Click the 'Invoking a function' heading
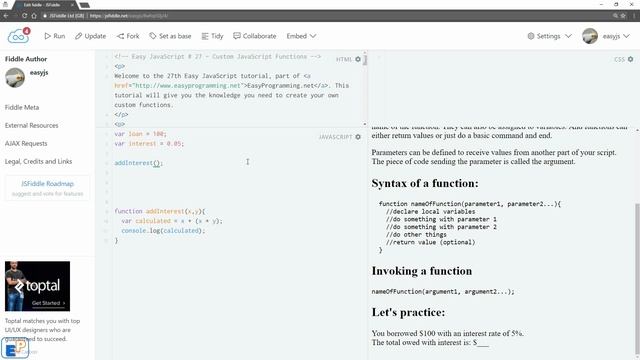 coord(422,271)
